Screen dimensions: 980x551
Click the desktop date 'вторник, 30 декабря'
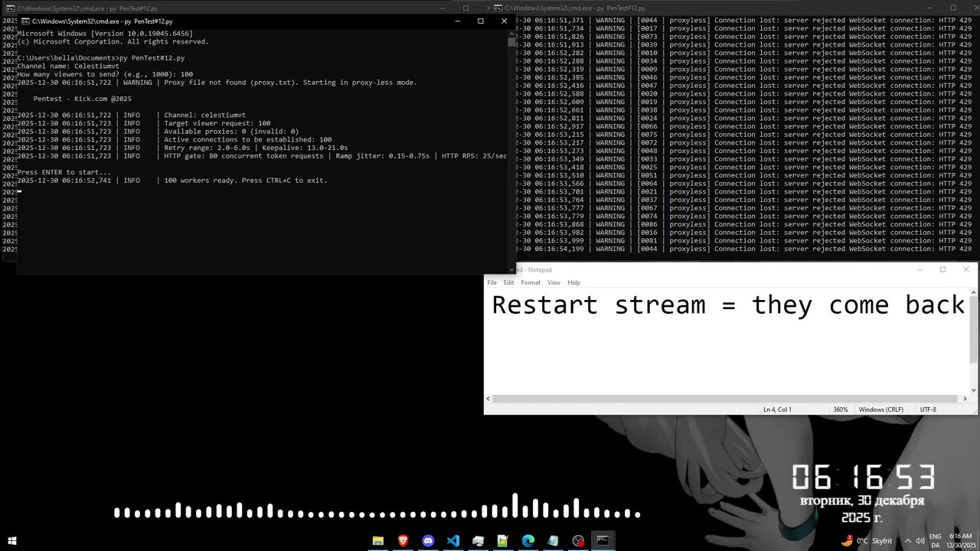coord(862,501)
